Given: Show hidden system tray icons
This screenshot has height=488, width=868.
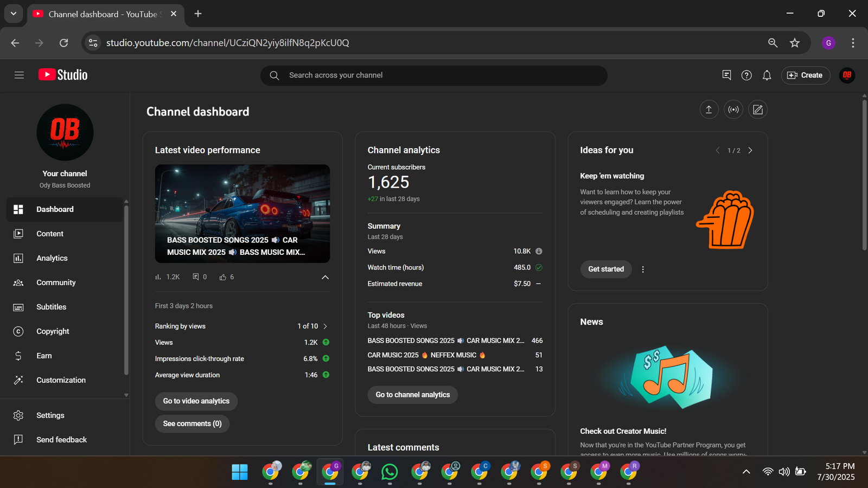Looking at the screenshot, I should [x=746, y=472].
